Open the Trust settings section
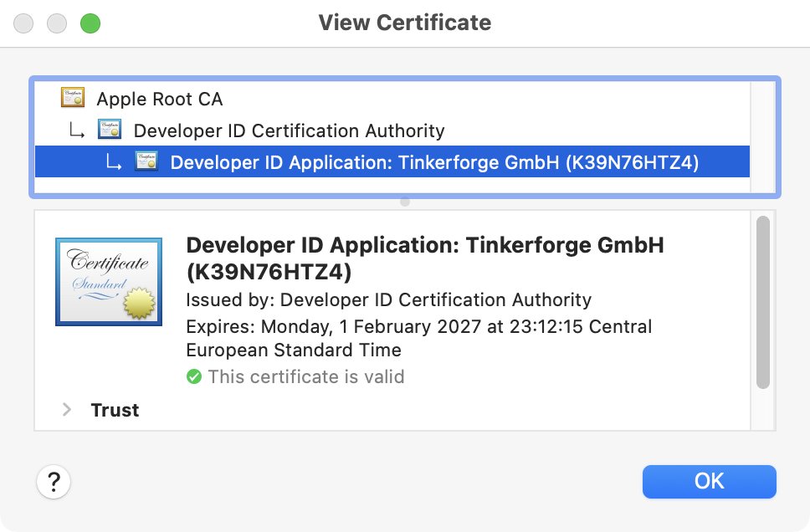810x532 pixels. (x=114, y=410)
